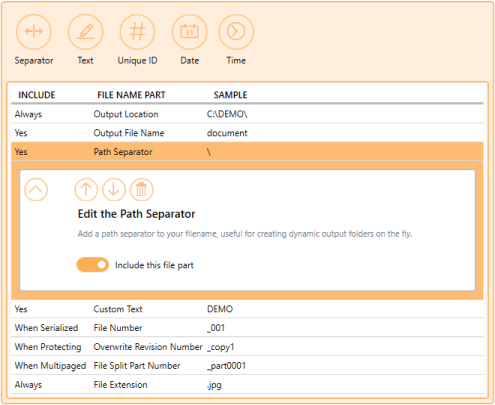Screen dimensions: 495x405
Task: Toggle Include this file part switch
Action: click(93, 265)
